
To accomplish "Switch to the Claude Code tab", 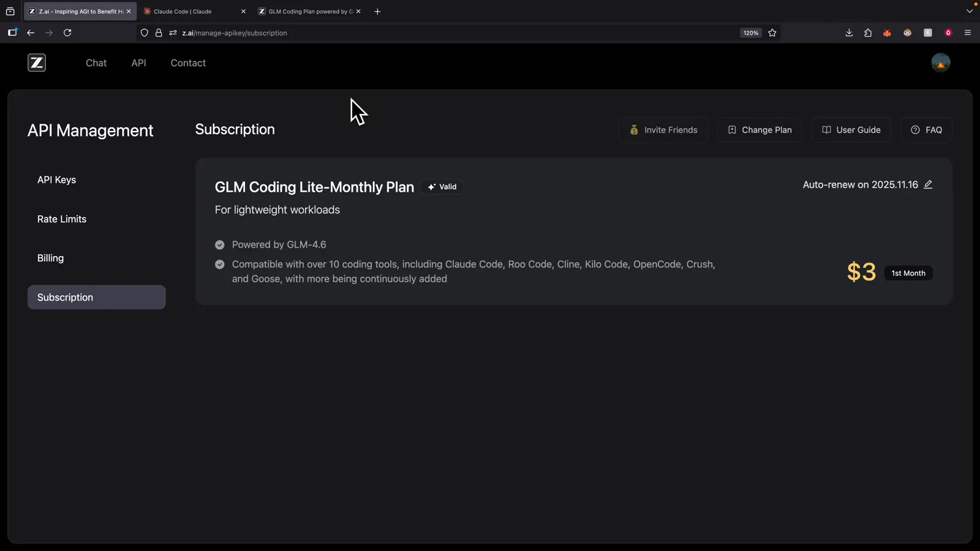I will point(193,12).
